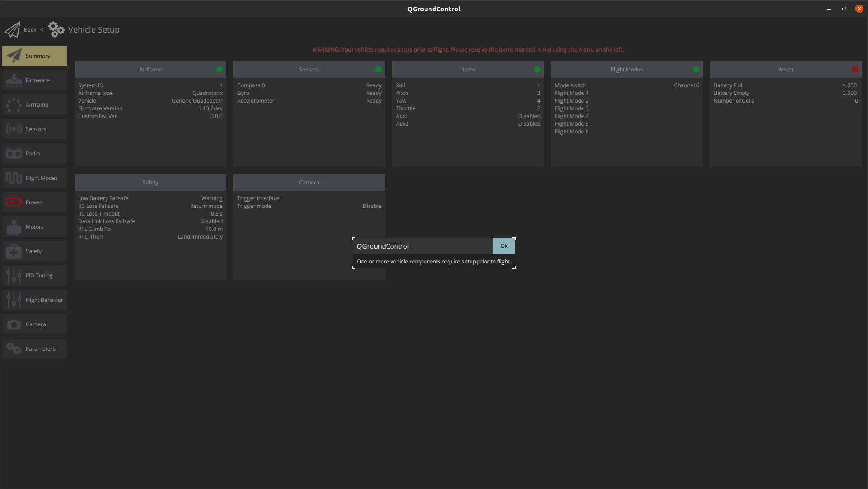The height and width of the screenshot is (489, 868).
Task: Click the Flight Behavior sliders icon
Action: [x=14, y=300]
